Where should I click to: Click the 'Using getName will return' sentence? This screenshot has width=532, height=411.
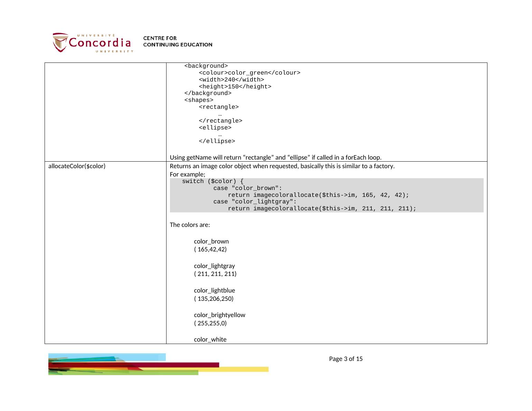[275, 157]
